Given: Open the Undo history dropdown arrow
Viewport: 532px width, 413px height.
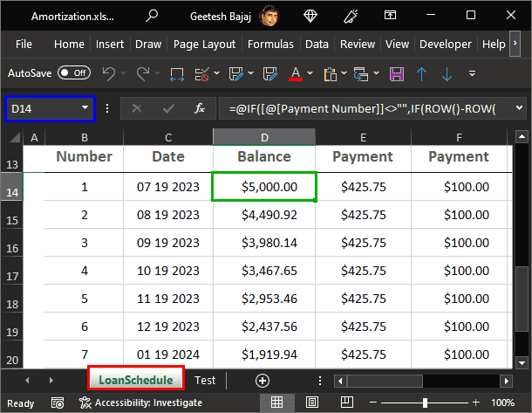Looking at the screenshot, I should (124, 73).
